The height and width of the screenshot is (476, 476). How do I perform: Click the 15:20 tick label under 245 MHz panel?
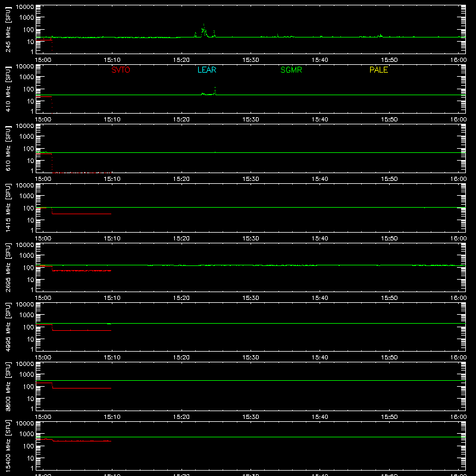[x=181, y=60]
